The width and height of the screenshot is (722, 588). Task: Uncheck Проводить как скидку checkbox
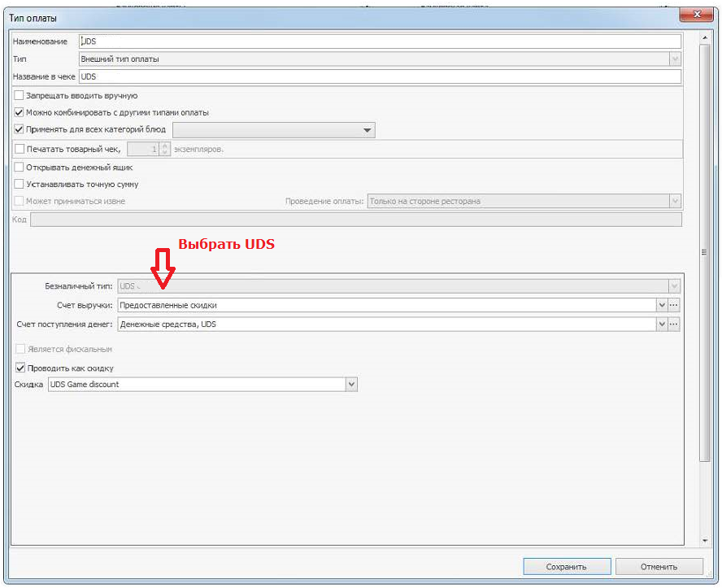coord(21,368)
